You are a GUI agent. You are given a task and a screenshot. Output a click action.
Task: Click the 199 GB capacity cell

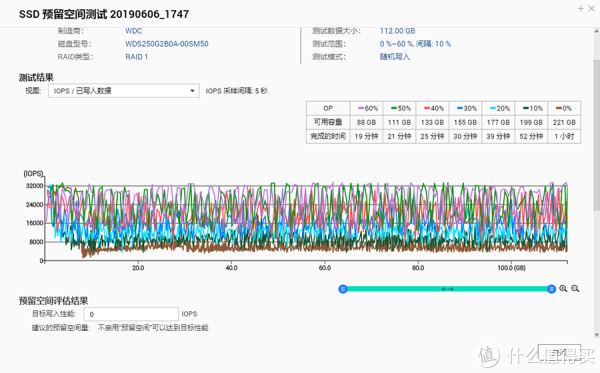531,122
